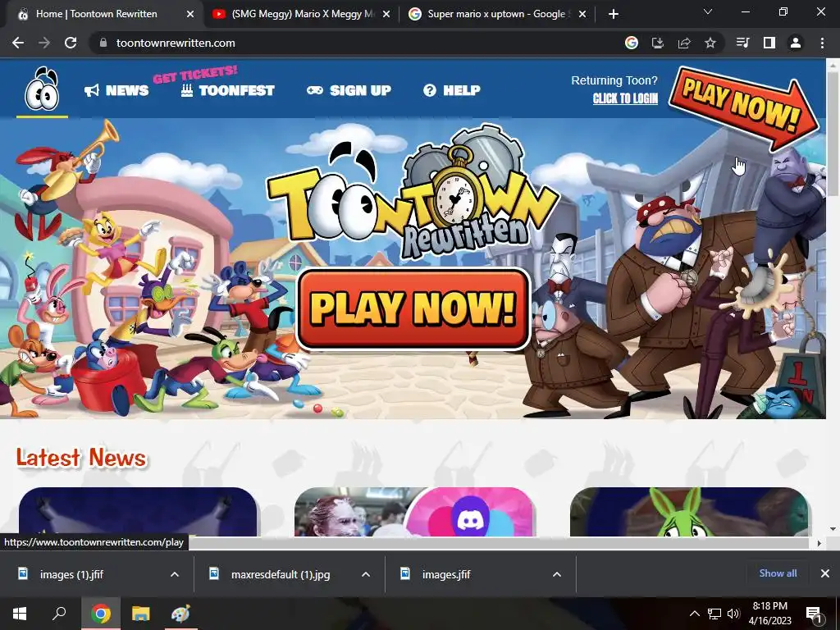This screenshot has height=630, width=840.
Task: Expand options for maxresdefault (1).jpg
Action: [x=366, y=575]
